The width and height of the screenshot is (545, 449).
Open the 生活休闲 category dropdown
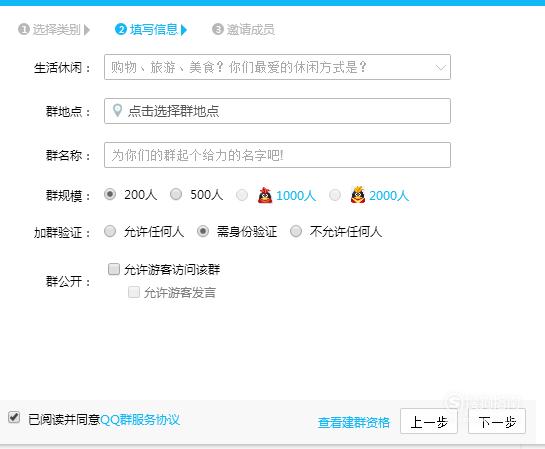[x=277, y=67]
